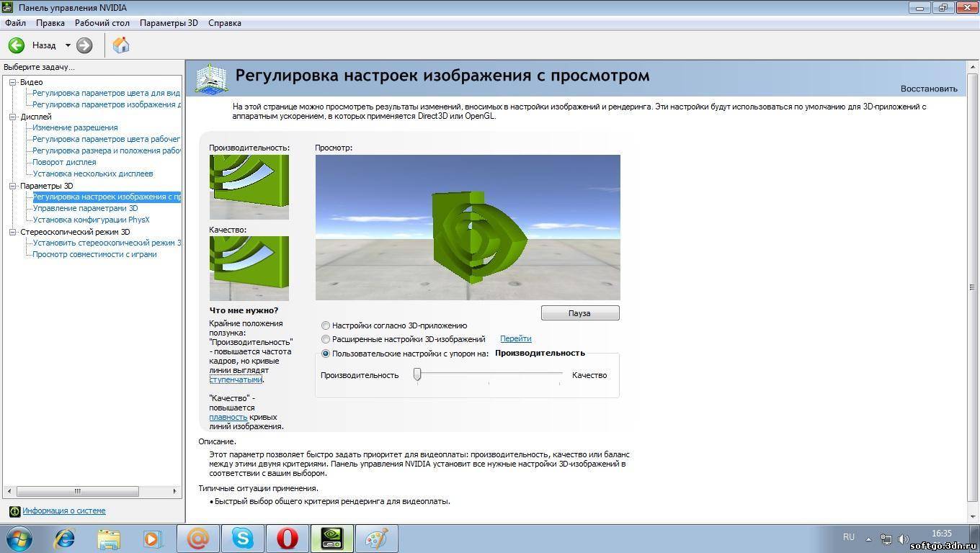Collapse the Дисплей tree node
This screenshot has width=980, height=553.
12,117
